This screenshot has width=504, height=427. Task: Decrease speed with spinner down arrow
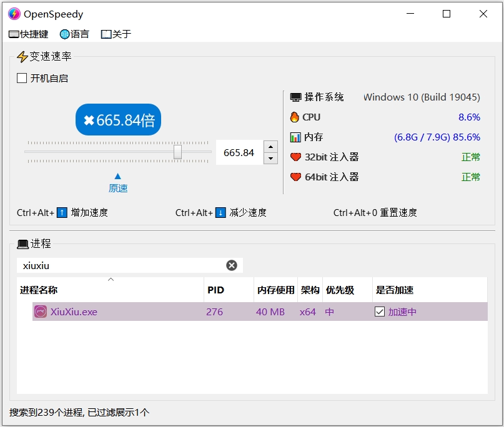(270, 159)
